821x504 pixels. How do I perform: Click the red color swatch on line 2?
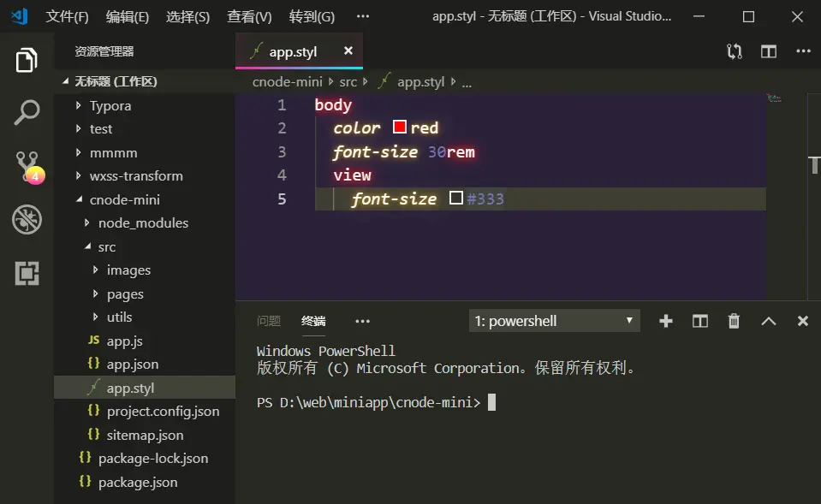coord(399,127)
